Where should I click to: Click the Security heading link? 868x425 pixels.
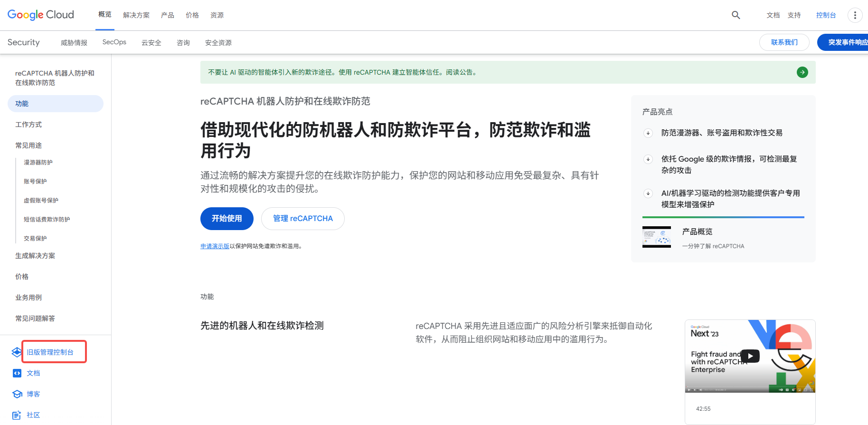(x=24, y=42)
